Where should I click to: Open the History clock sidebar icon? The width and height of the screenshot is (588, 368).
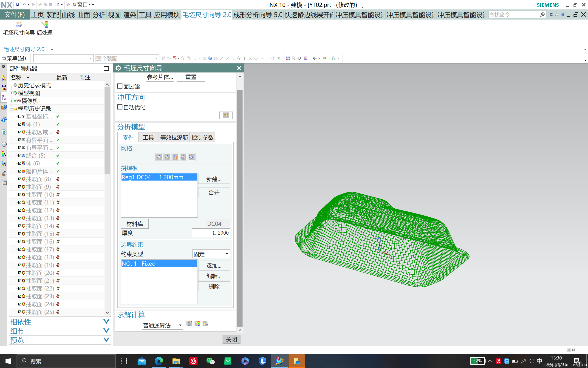(x=4, y=144)
